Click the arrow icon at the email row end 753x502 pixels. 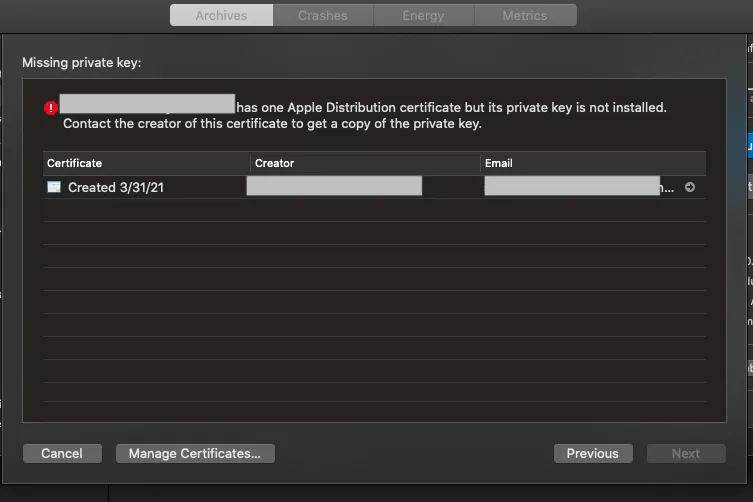(690, 187)
